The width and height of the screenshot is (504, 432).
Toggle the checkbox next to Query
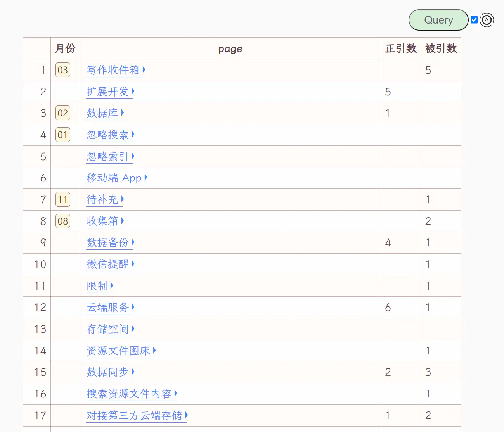pyautogui.click(x=474, y=20)
